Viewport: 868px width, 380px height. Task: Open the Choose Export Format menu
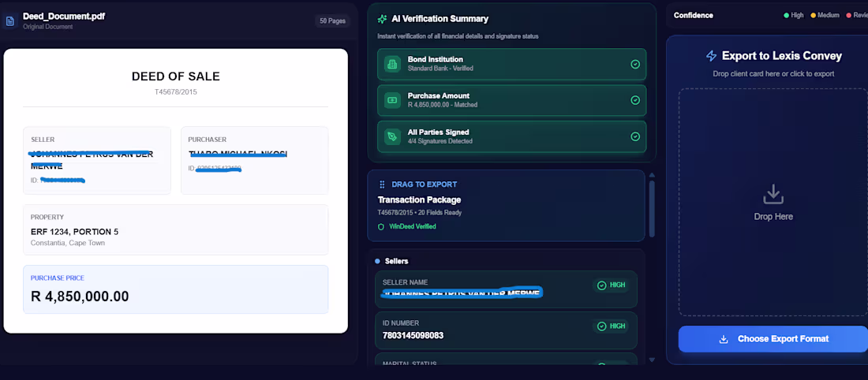tap(773, 339)
